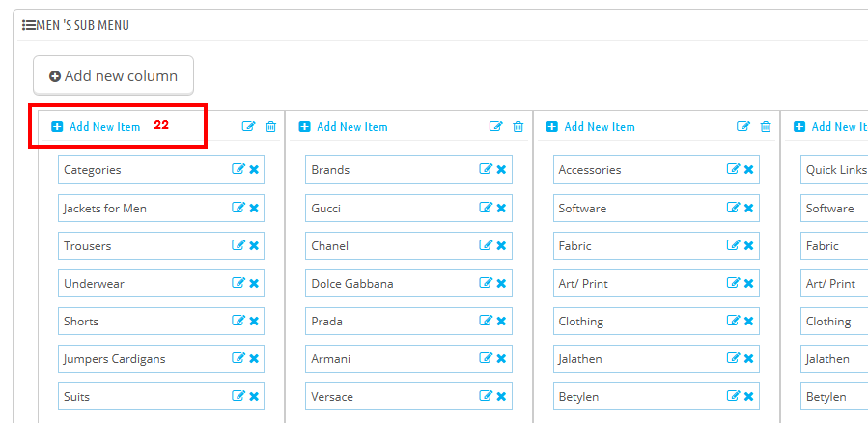Edit the Armani item
868x423 pixels.
pos(486,358)
